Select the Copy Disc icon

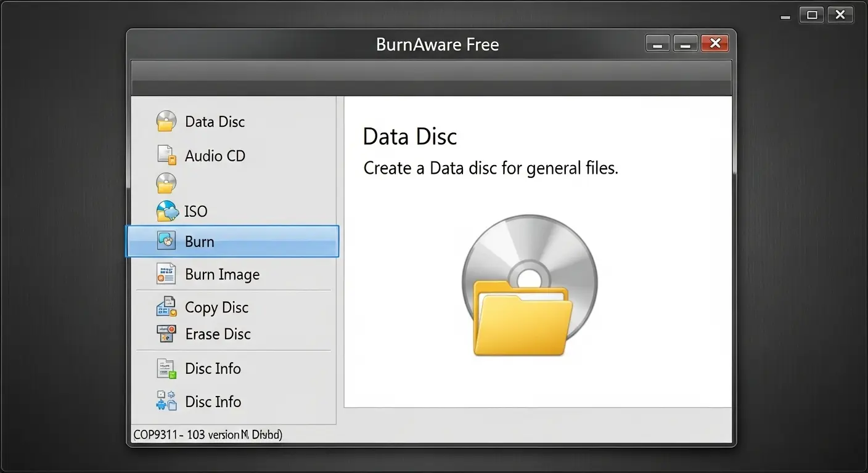pyautogui.click(x=166, y=307)
